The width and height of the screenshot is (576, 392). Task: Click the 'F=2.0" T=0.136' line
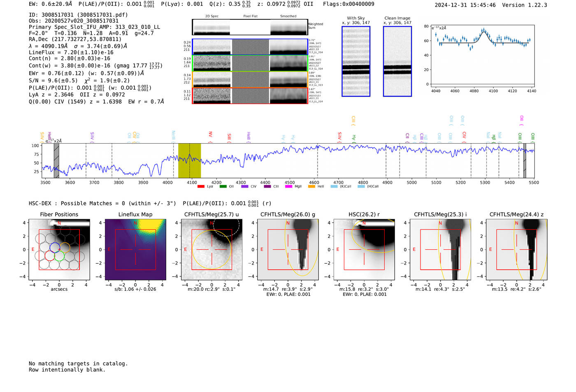(91, 33)
